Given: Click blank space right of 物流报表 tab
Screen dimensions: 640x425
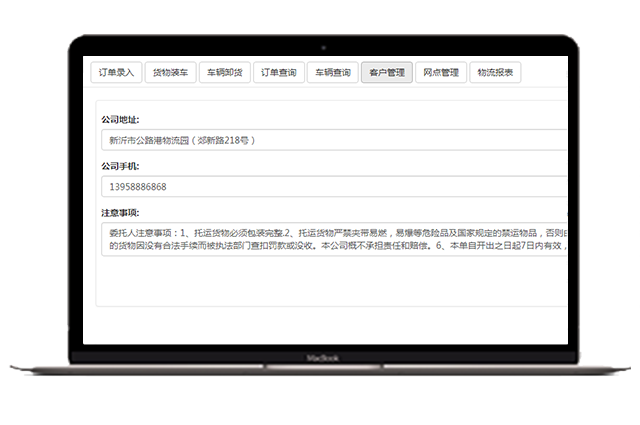Looking at the screenshot, I should point(545,73).
